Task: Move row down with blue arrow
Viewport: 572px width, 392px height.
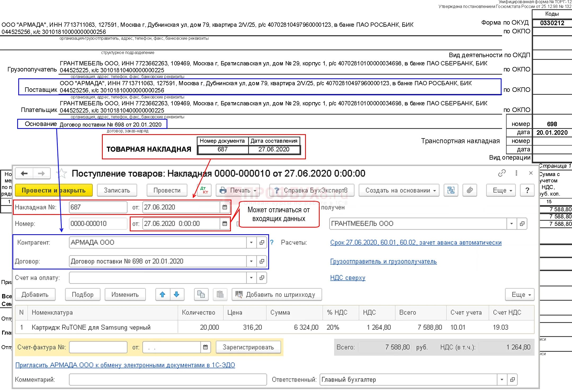Action: [177, 295]
